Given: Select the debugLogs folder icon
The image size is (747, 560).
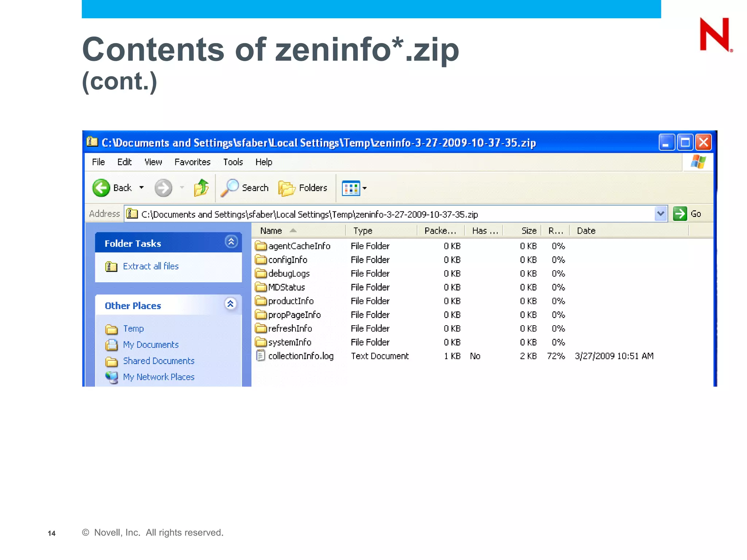Looking at the screenshot, I should click(x=261, y=273).
